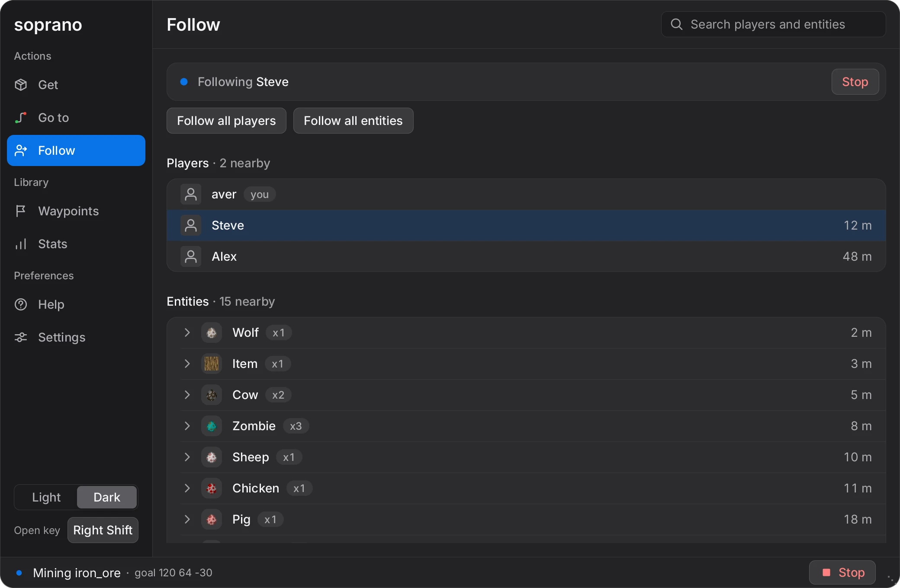Click the Stats bar chart icon
900x588 pixels.
pos(21,244)
